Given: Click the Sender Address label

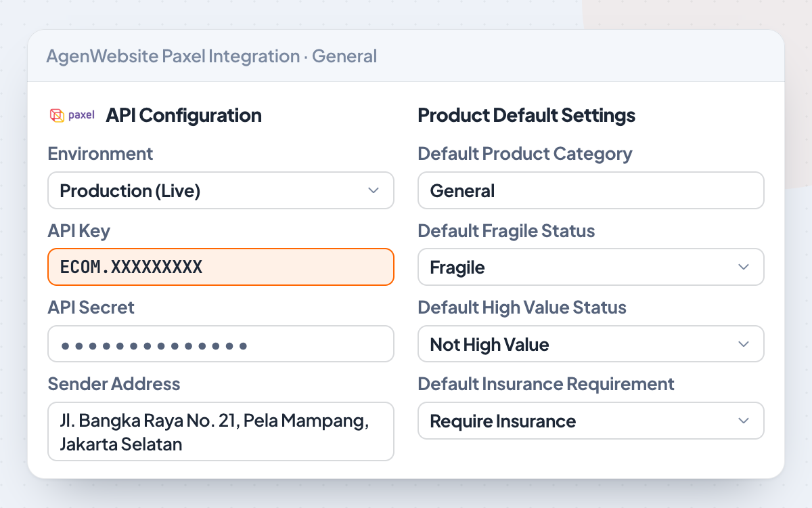Looking at the screenshot, I should (114, 384).
